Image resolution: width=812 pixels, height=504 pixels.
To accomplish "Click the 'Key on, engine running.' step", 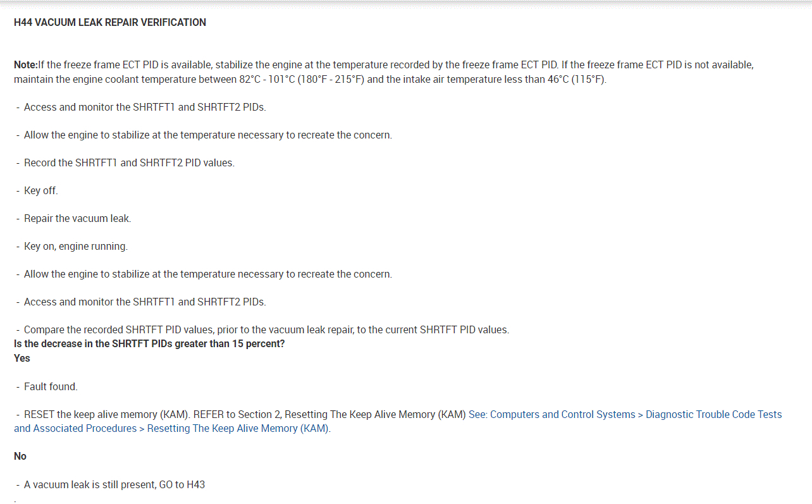I will [75, 247].
